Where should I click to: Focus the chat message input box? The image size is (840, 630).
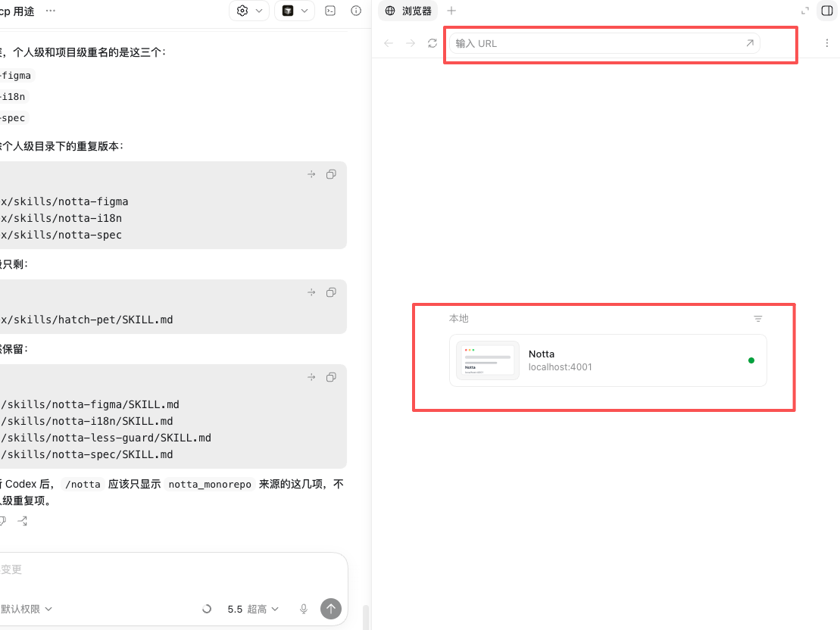click(x=171, y=569)
